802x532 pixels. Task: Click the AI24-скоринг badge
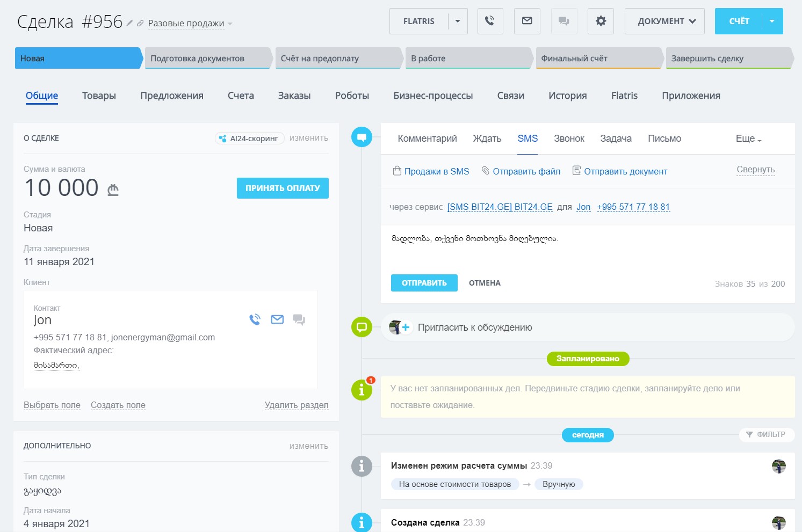[x=249, y=139]
